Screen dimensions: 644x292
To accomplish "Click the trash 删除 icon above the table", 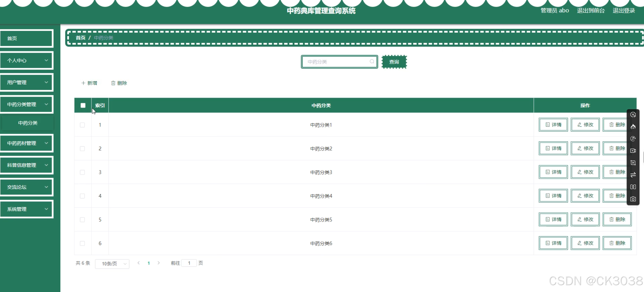I will click(113, 83).
